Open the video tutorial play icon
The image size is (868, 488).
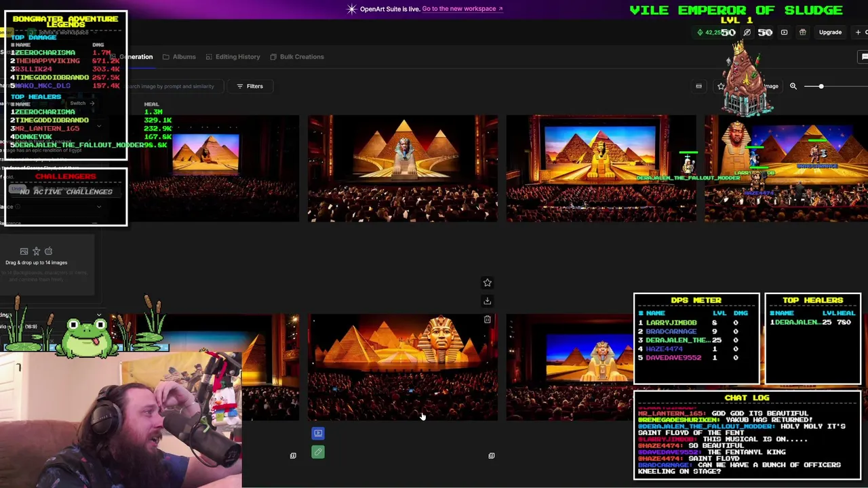(784, 32)
